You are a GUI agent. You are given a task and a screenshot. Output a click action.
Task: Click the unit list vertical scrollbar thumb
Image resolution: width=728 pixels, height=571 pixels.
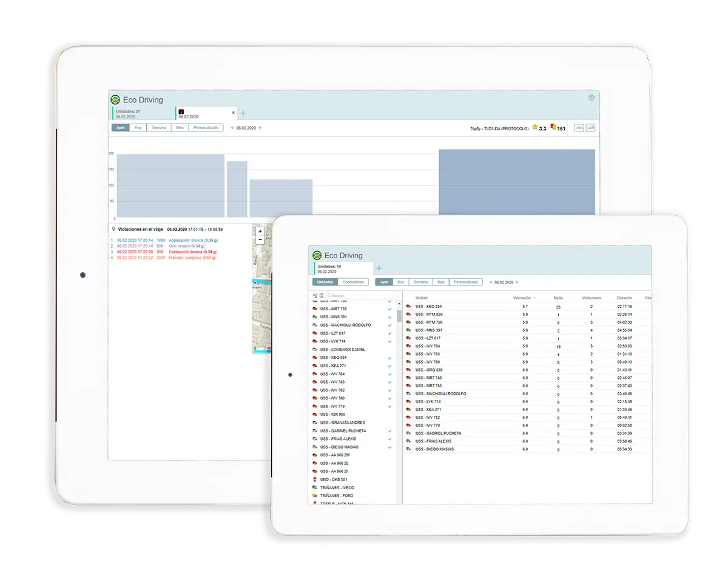coord(399,315)
